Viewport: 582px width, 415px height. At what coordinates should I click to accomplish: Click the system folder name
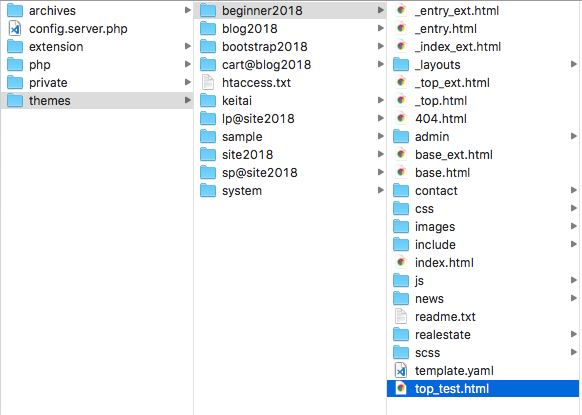pyautogui.click(x=242, y=190)
